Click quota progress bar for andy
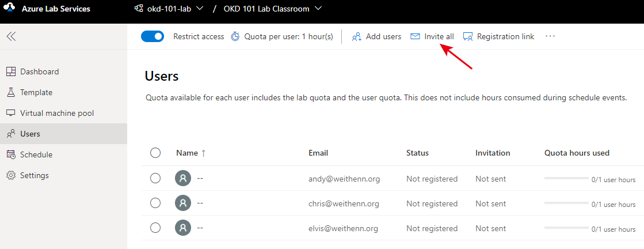Screen dimensions: 644x249 [x=566, y=178]
